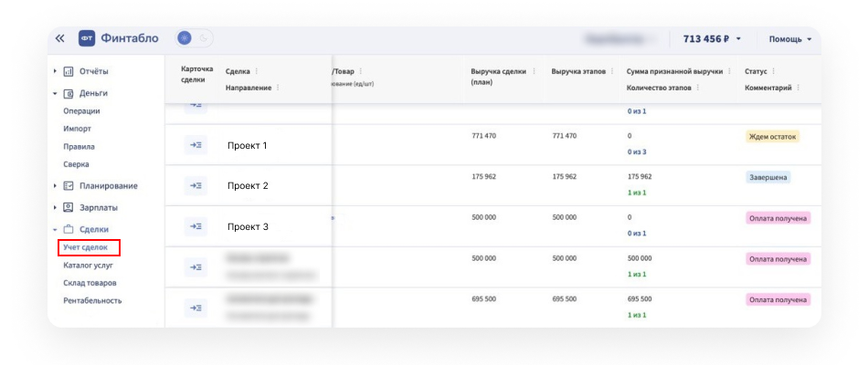868x365 pixels.
Task: Open deal card for Проект 2
Action: click(196, 186)
